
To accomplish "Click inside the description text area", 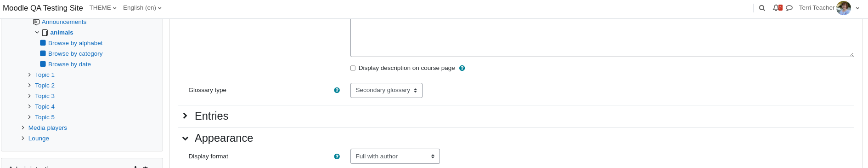I will pyautogui.click(x=602, y=38).
